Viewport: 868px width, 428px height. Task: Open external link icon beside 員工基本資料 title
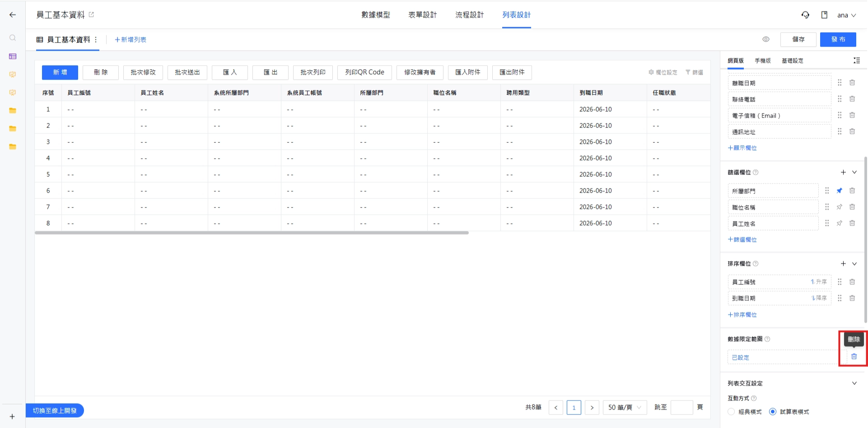(x=91, y=14)
